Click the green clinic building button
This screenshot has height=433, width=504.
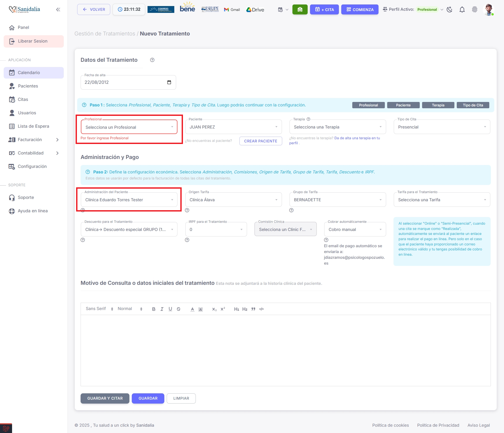pos(300,9)
